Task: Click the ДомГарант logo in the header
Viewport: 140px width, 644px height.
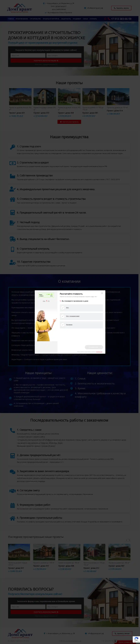Action: click(x=19, y=9)
